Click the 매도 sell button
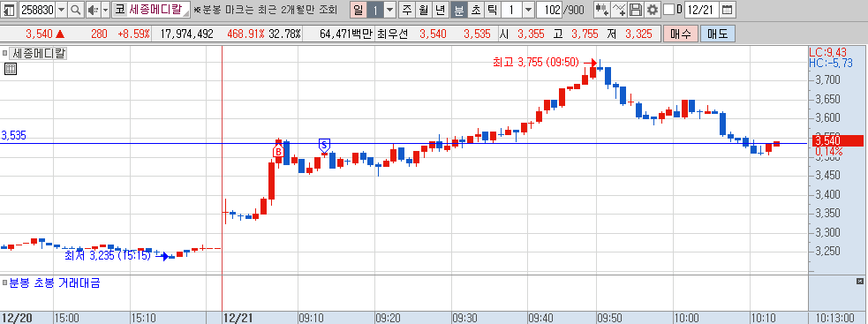The width and height of the screenshot is (868, 324). pos(718,34)
